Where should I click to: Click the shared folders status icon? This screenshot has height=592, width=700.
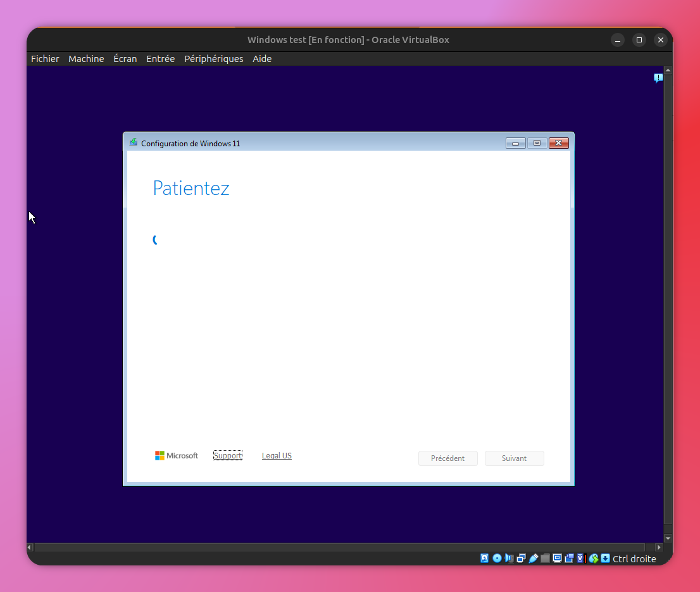[545, 558]
